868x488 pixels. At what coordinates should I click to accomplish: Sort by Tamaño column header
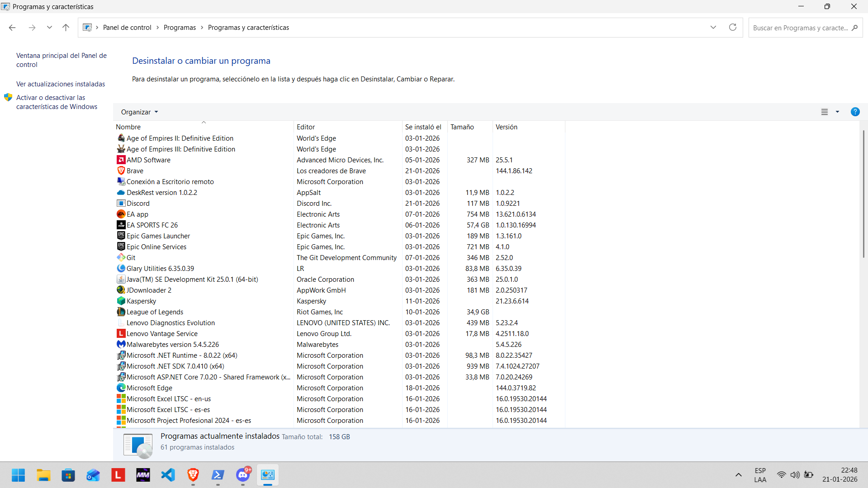pos(462,127)
